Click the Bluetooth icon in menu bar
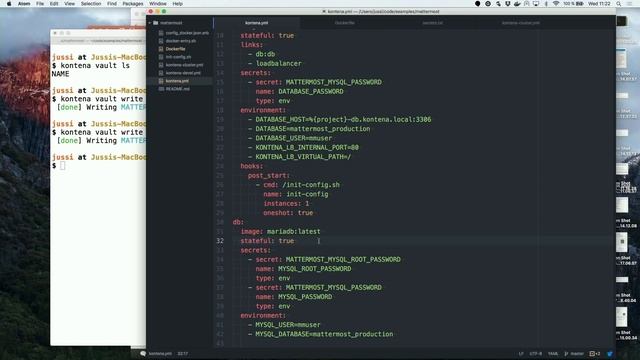This screenshot has height=360, width=640. click(546, 4)
